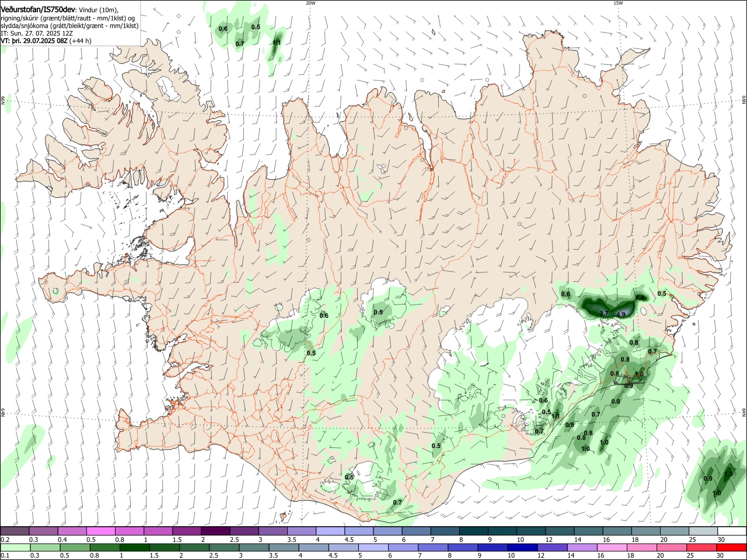This screenshot has height=560, width=747.
Task: Click the 15W longitude label
Action: click(617, 3)
